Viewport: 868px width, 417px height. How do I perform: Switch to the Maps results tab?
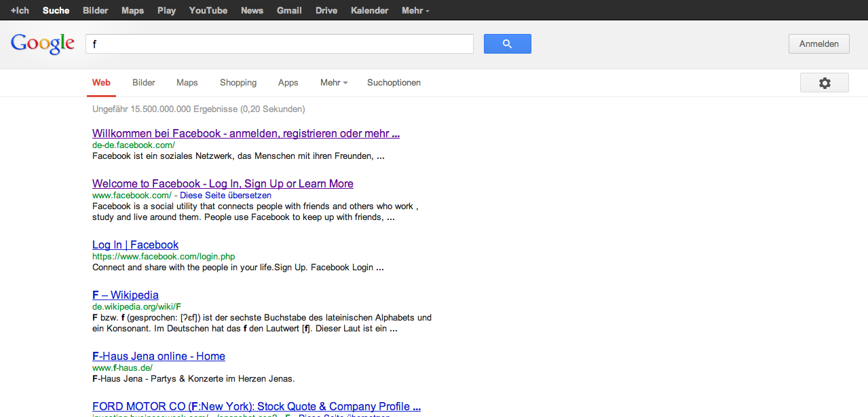[187, 83]
